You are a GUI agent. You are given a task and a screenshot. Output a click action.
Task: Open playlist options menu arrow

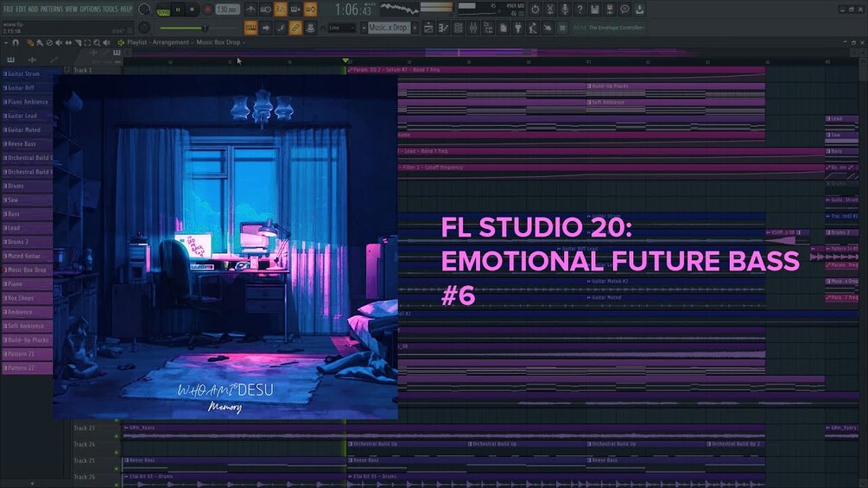6,42
